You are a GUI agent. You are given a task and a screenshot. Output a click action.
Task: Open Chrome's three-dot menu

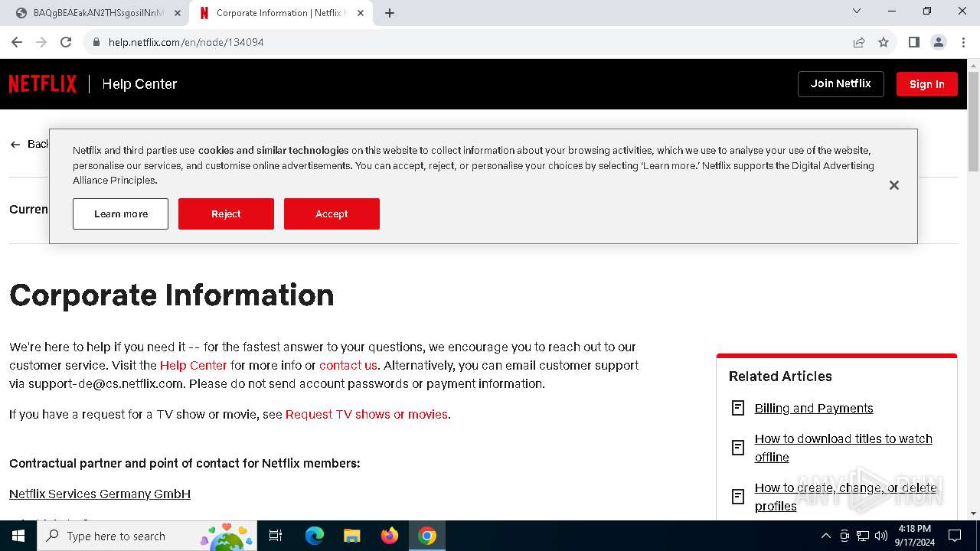pos(963,42)
